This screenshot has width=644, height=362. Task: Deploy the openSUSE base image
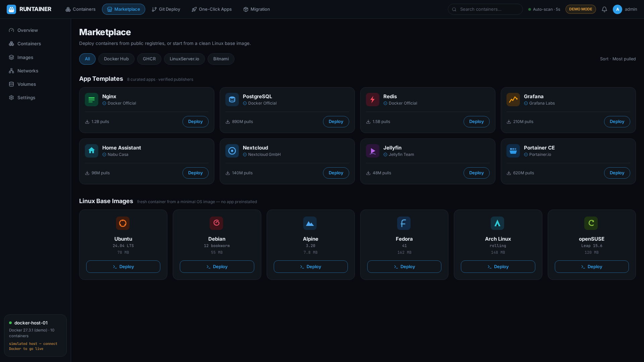point(592,267)
